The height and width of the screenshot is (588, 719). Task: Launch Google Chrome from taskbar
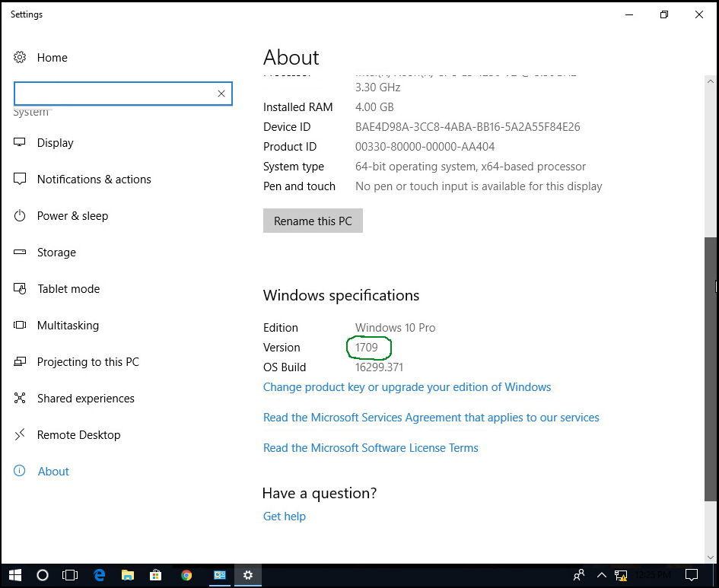click(x=186, y=575)
